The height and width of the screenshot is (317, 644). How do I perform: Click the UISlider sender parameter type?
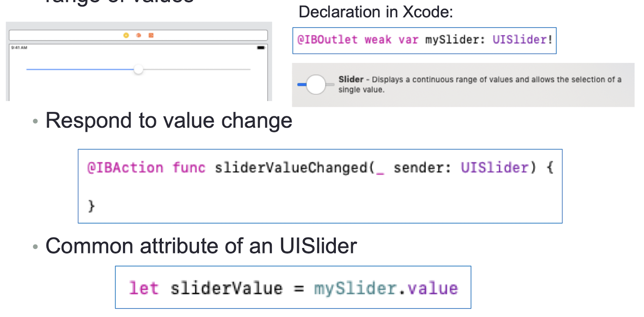click(494, 168)
